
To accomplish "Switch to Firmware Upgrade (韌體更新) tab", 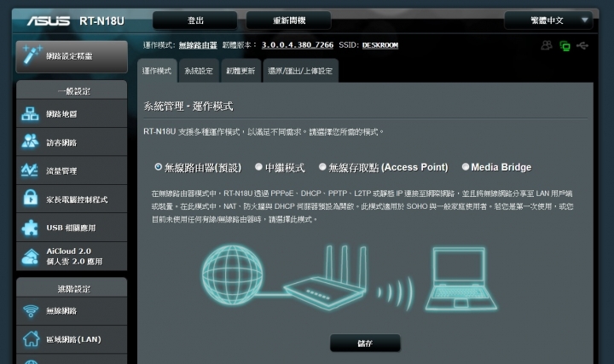I will [x=240, y=71].
